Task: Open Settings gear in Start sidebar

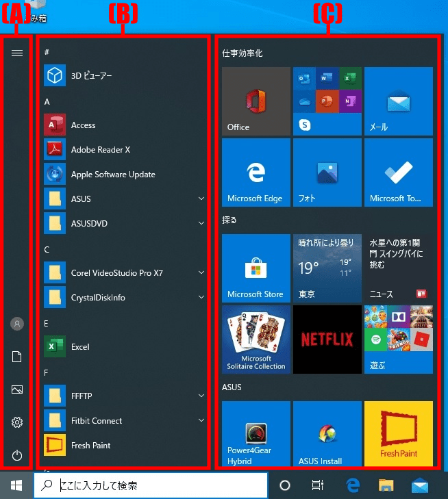Action: pos(17,422)
